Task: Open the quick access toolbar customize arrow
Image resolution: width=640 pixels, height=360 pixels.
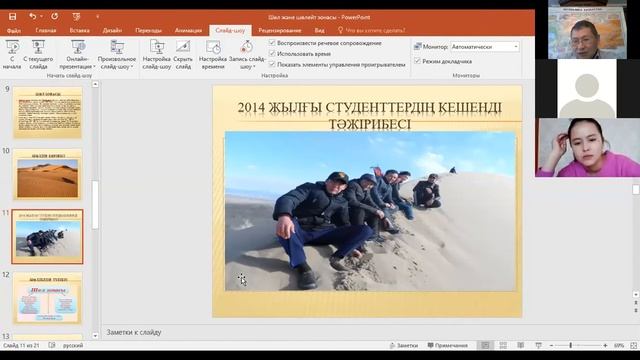Action: coord(98,17)
